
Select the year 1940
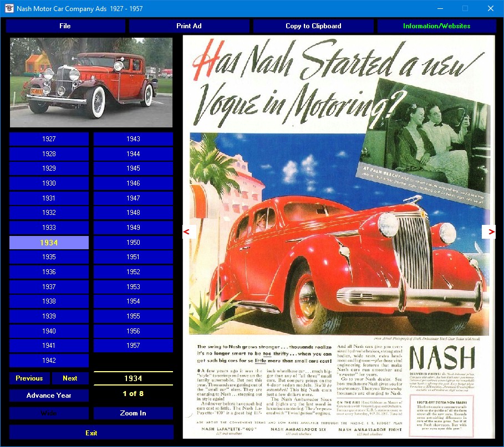click(x=49, y=331)
